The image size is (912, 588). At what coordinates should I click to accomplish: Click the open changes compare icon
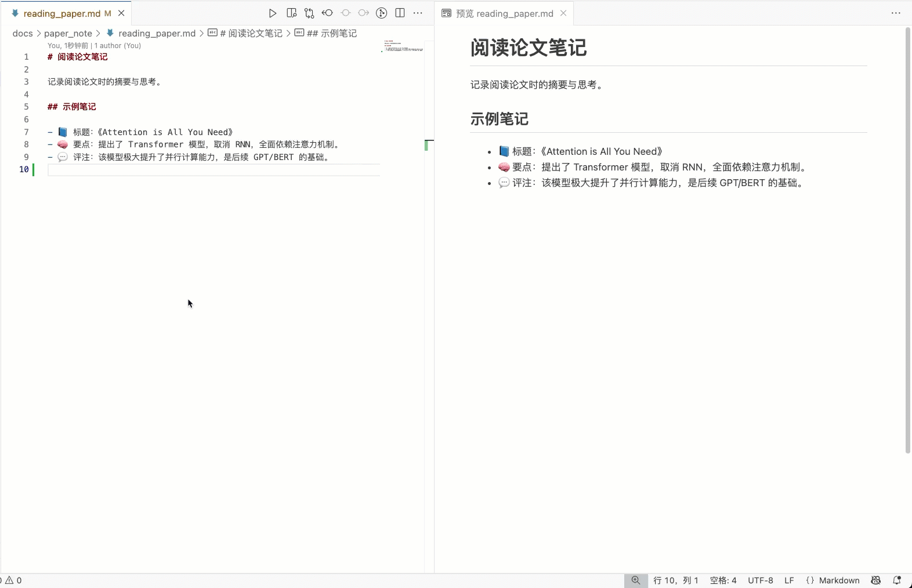click(309, 13)
